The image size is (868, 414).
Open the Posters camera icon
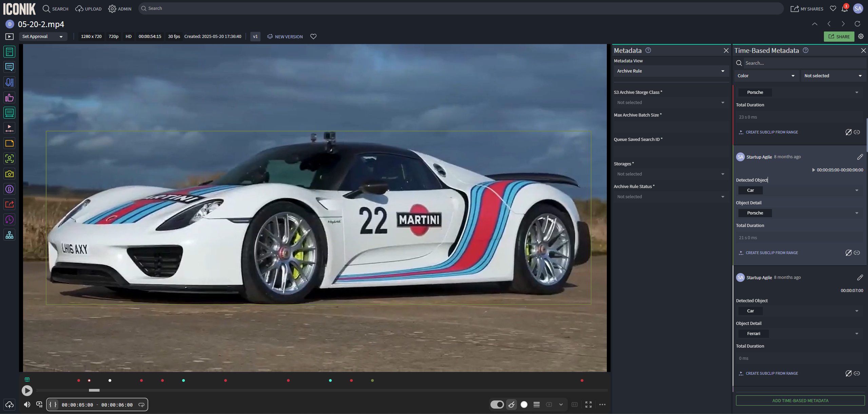pos(9,174)
